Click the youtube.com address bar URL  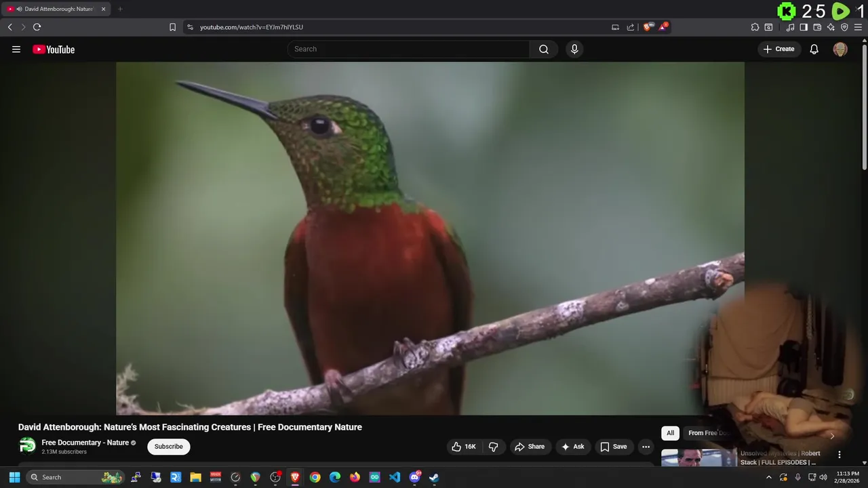point(252,27)
